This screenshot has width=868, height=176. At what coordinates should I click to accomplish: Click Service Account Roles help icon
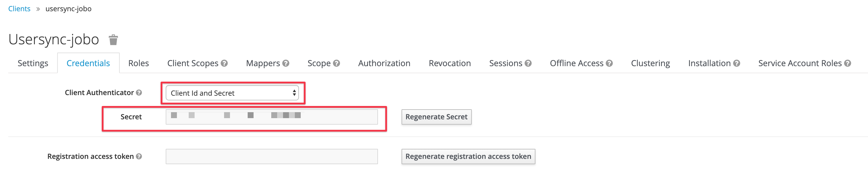click(x=848, y=63)
